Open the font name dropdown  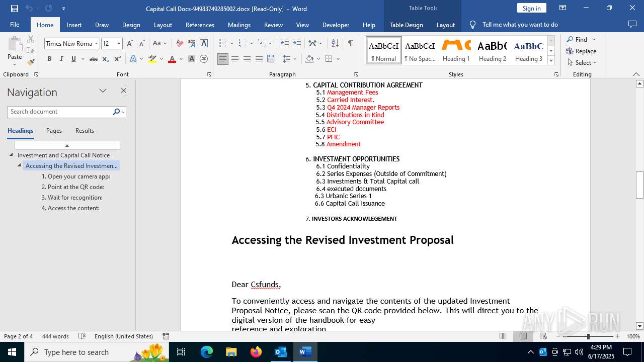click(x=96, y=44)
